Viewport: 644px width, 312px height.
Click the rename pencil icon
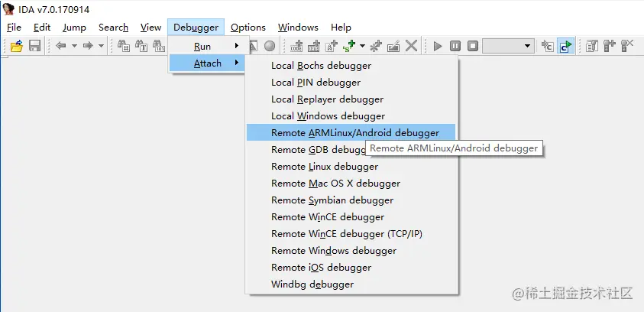(393, 46)
